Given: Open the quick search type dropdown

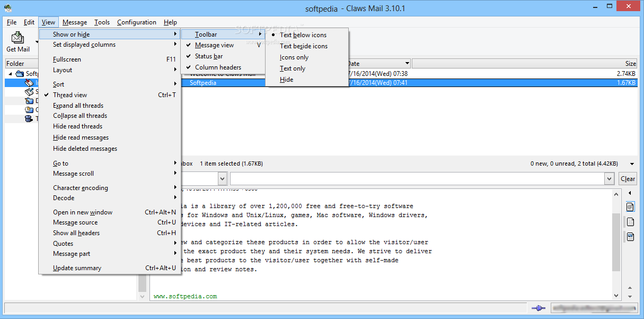Looking at the screenshot, I should (222, 179).
